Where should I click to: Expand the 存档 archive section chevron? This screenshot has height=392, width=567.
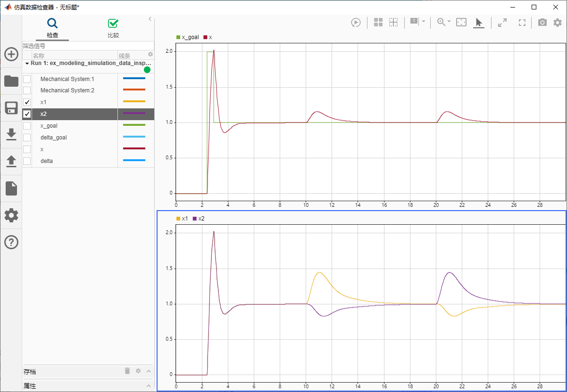pos(149,371)
